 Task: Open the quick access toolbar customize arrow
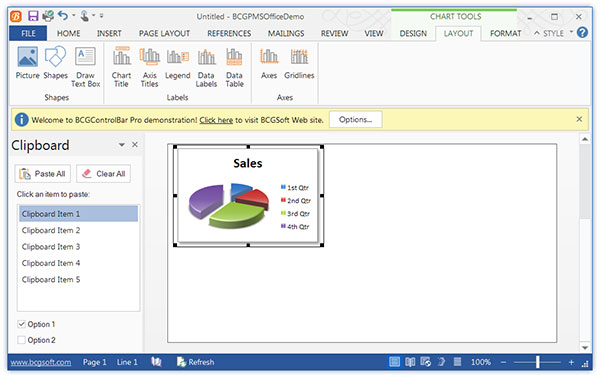[x=101, y=16]
